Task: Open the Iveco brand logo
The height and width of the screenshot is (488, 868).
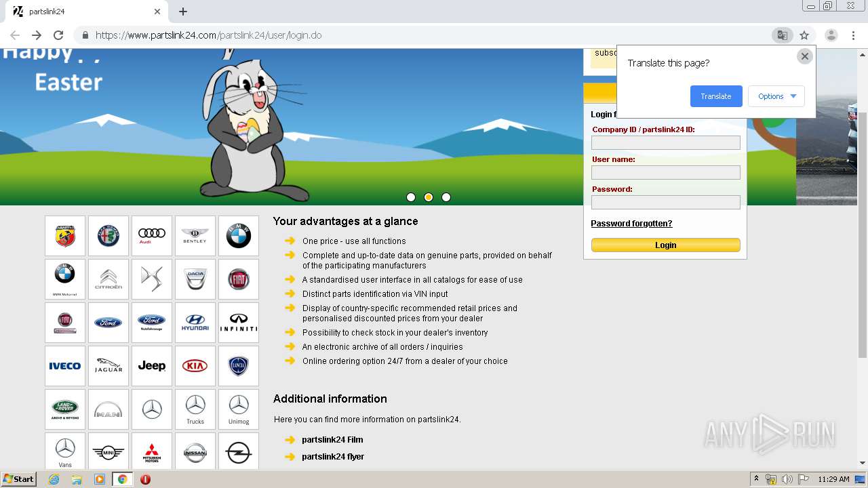Action: pos(65,366)
